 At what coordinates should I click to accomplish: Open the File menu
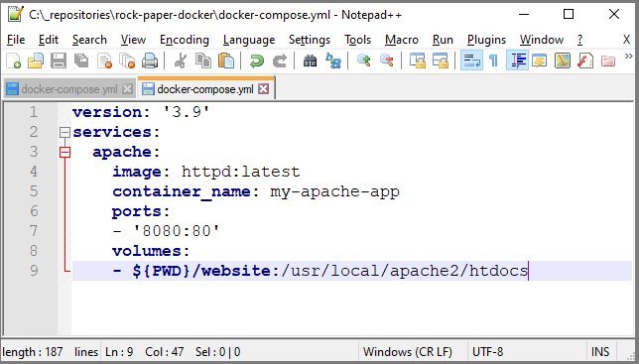(16, 40)
